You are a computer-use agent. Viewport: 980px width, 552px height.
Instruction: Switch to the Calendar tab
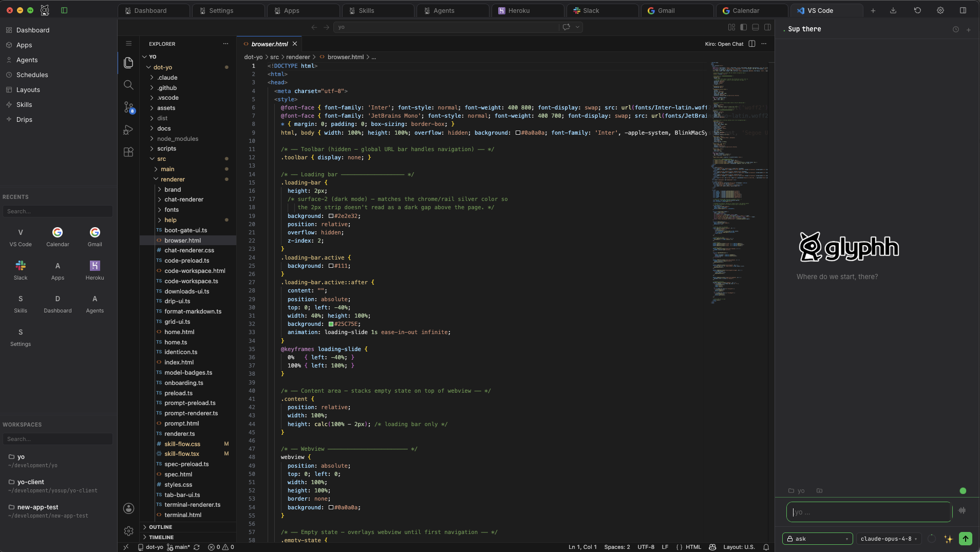click(752, 10)
